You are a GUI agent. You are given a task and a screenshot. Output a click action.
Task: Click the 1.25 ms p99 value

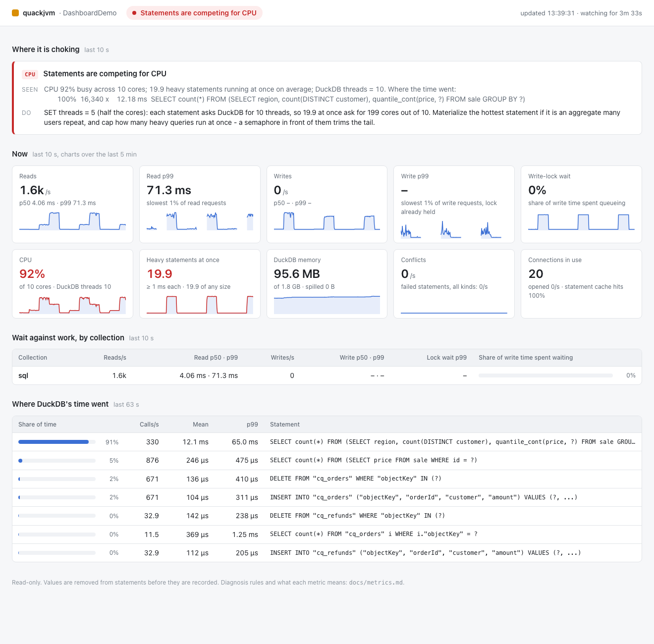pyautogui.click(x=245, y=535)
